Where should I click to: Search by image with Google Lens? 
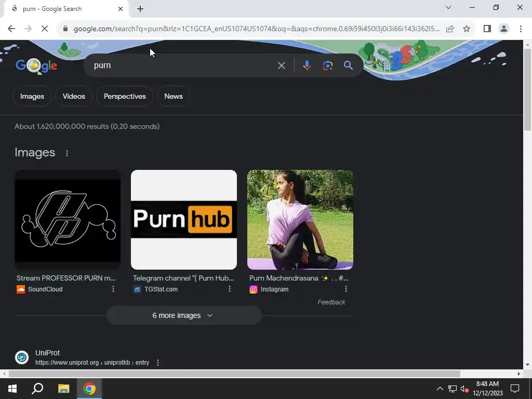(x=327, y=65)
